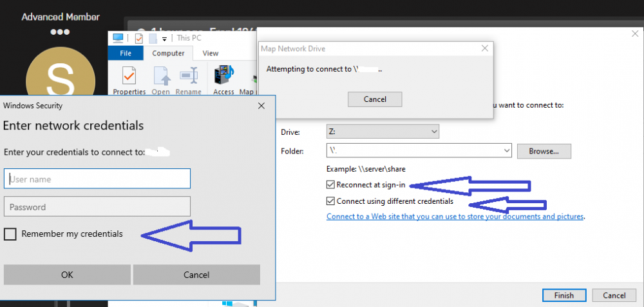
Task: Open the Drive letter Z: dropdown
Action: [383, 132]
